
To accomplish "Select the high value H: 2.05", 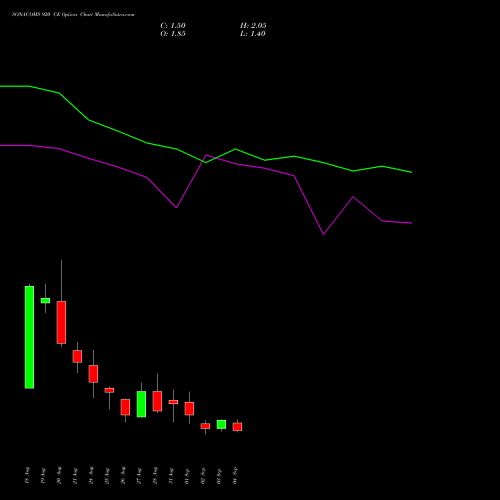I will click(x=253, y=26).
